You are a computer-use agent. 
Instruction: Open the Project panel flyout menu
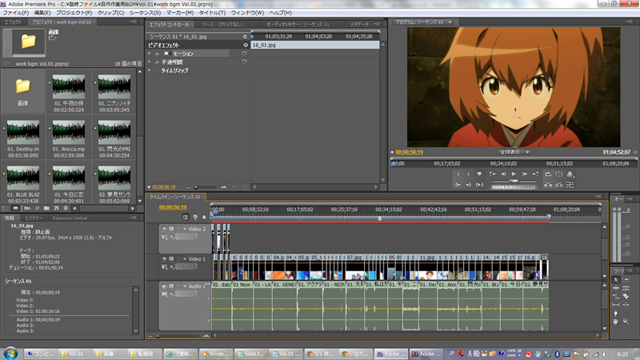coord(133,22)
